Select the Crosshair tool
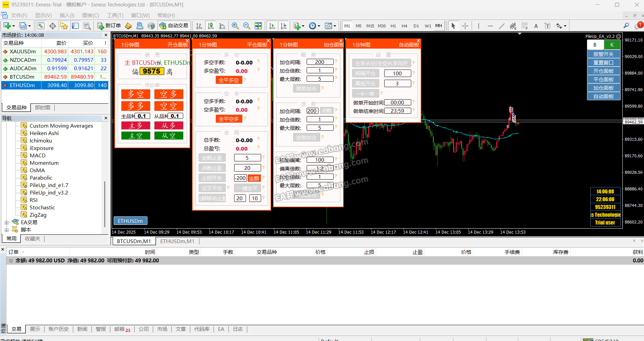Image resolution: width=644 pixels, height=341 pixels. (465, 26)
